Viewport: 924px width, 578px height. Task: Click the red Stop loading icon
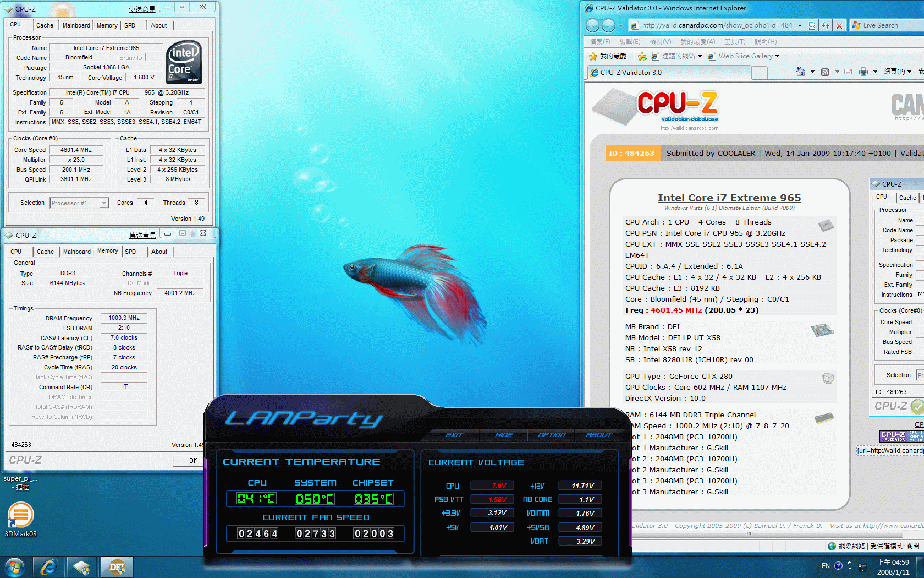[839, 25]
